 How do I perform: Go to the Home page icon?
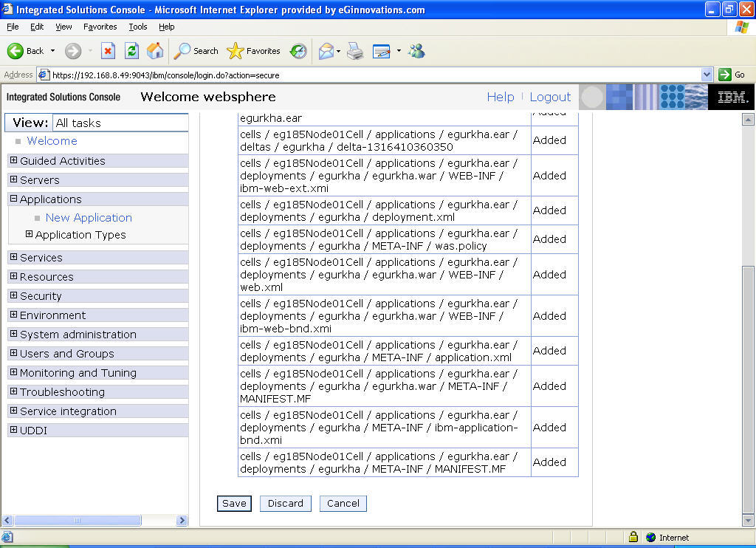(x=155, y=51)
